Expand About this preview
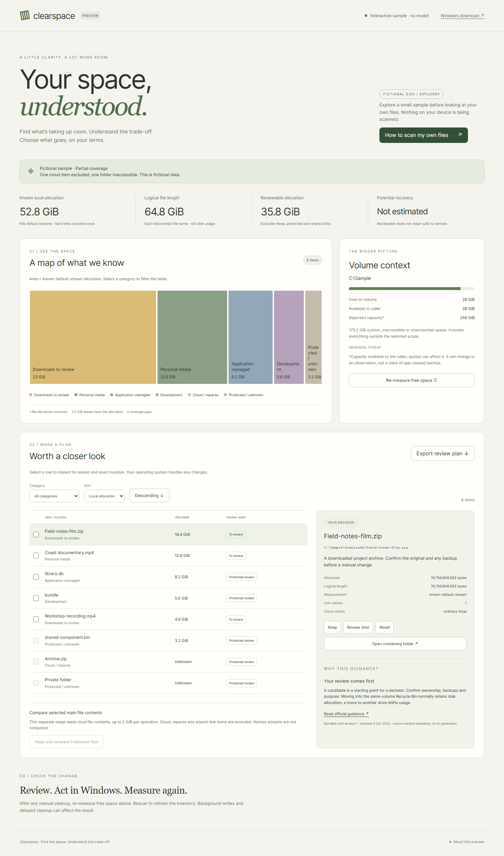 coord(467,842)
